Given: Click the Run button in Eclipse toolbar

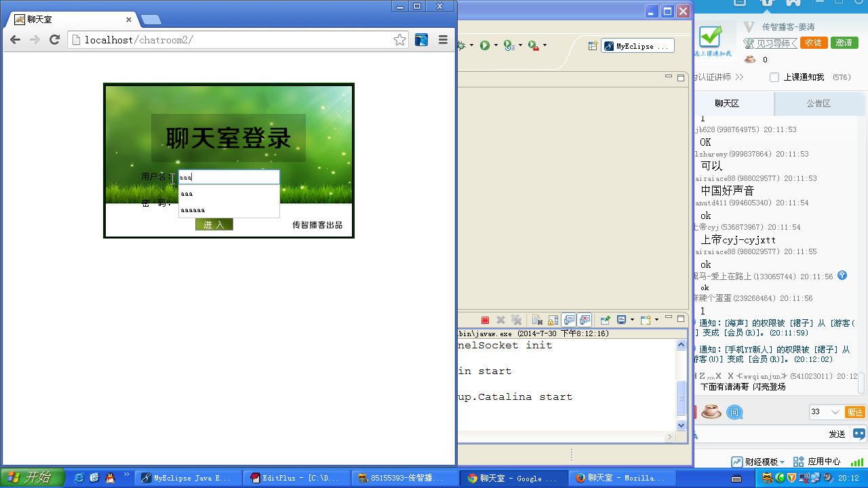Looking at the screenshot, I should point(485,45).
